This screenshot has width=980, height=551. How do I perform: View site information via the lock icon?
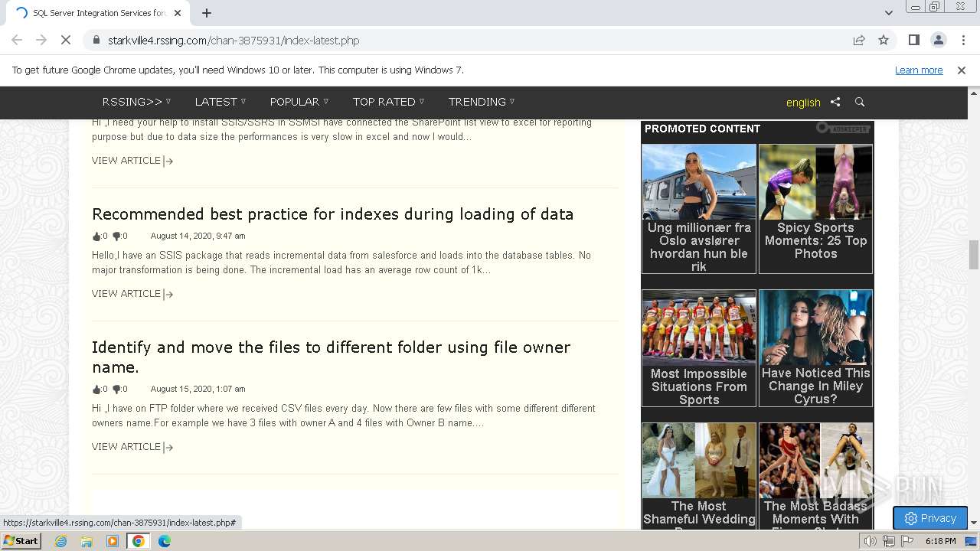[x=96, y=40]
